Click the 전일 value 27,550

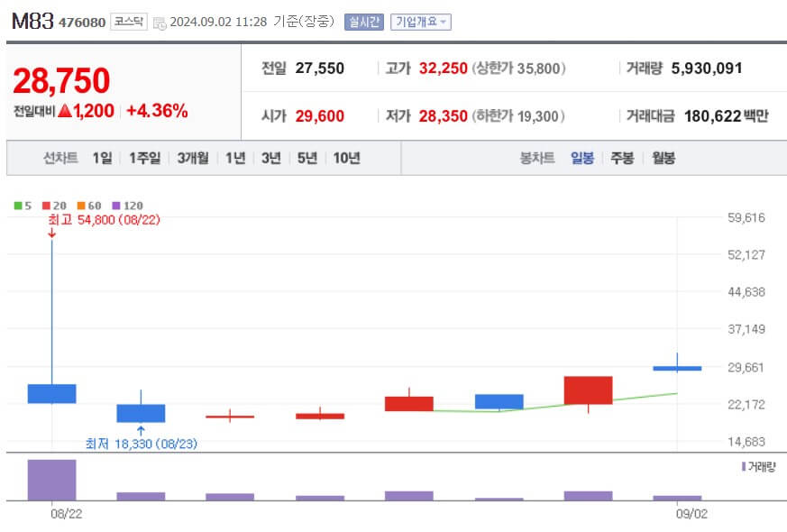coord(320,69)
